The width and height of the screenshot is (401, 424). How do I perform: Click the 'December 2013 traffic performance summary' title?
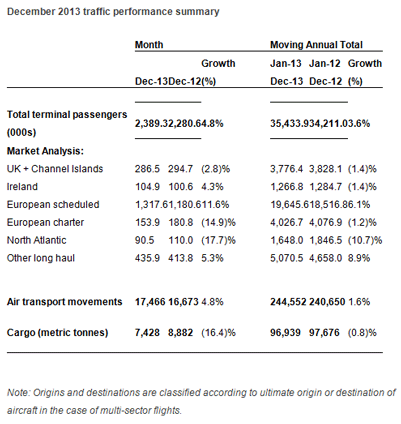pyautogui.click(x=113, y=12)
